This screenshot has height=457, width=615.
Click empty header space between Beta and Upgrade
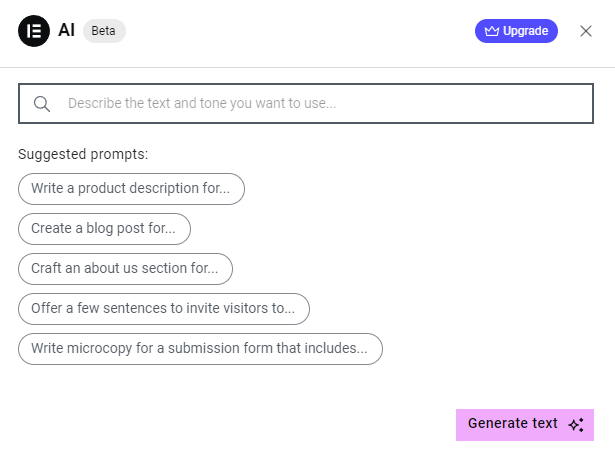click(x=300, y=31)
